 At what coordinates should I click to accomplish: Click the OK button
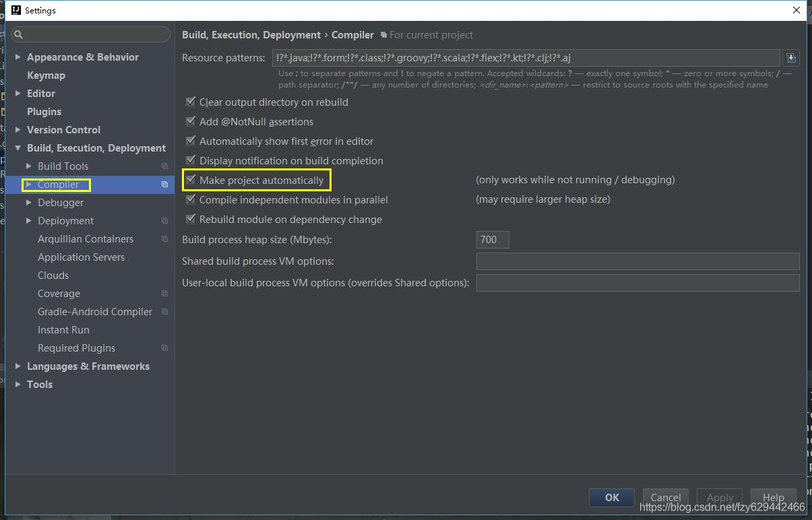[612, 498]
